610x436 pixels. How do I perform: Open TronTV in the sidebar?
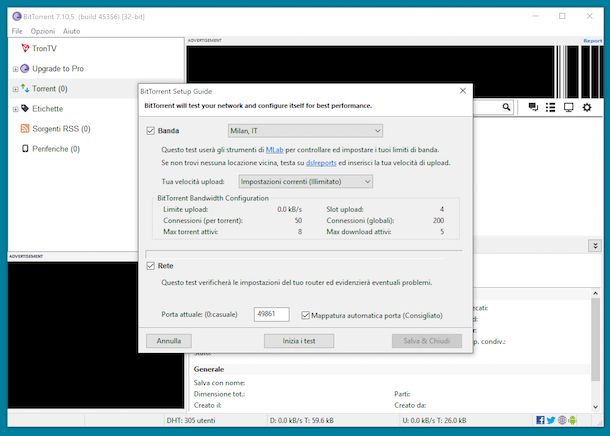44,49
